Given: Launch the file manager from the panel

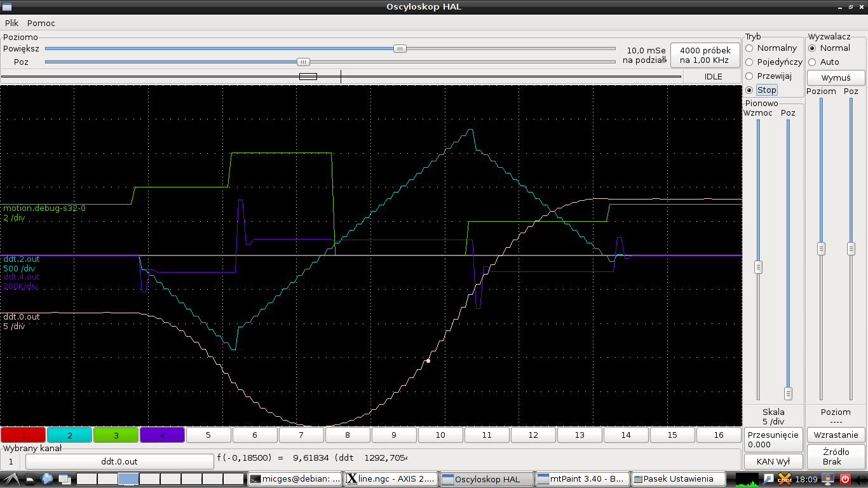Looking at the screenshot, I should (29, 479).
